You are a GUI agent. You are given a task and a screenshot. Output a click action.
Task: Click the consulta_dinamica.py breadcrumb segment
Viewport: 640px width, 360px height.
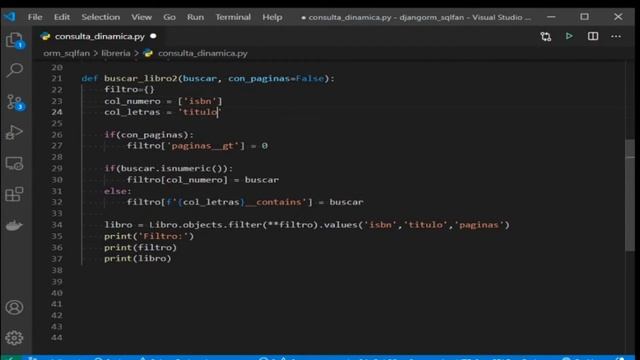point(202,53)
